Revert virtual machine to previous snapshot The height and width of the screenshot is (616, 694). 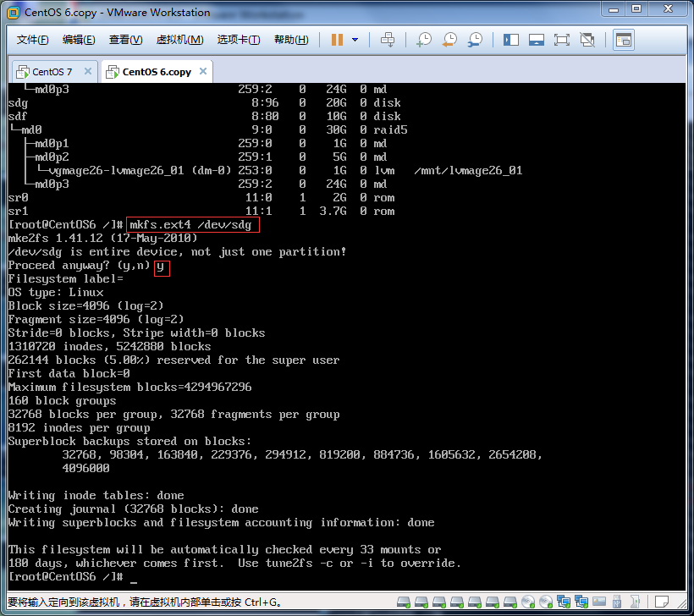(449, 40)
